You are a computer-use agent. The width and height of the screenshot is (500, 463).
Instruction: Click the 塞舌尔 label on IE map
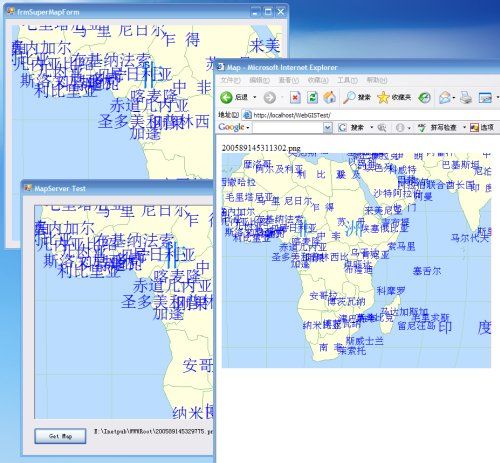click(427, 271)
